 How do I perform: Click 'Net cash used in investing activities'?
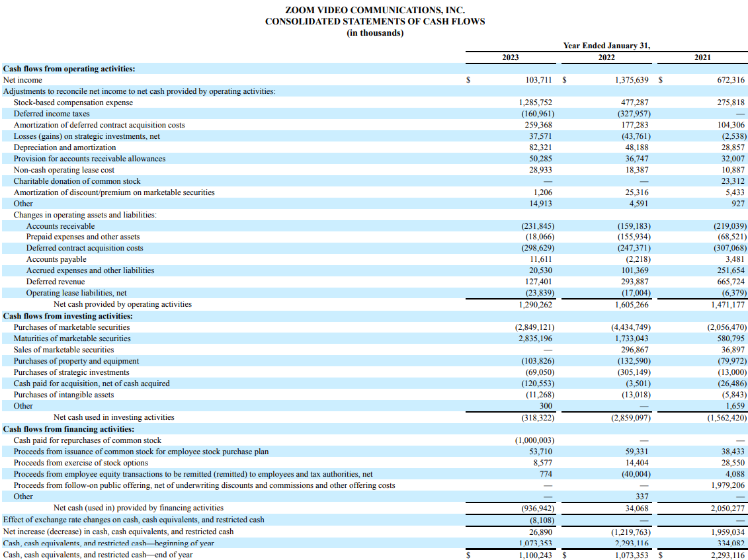click(114, 417)
